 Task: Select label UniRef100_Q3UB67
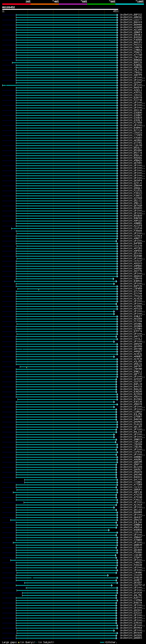tap(131, 115)
